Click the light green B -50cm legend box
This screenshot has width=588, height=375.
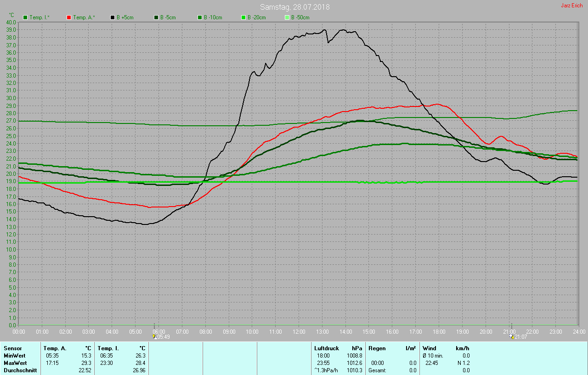point(287,17)
